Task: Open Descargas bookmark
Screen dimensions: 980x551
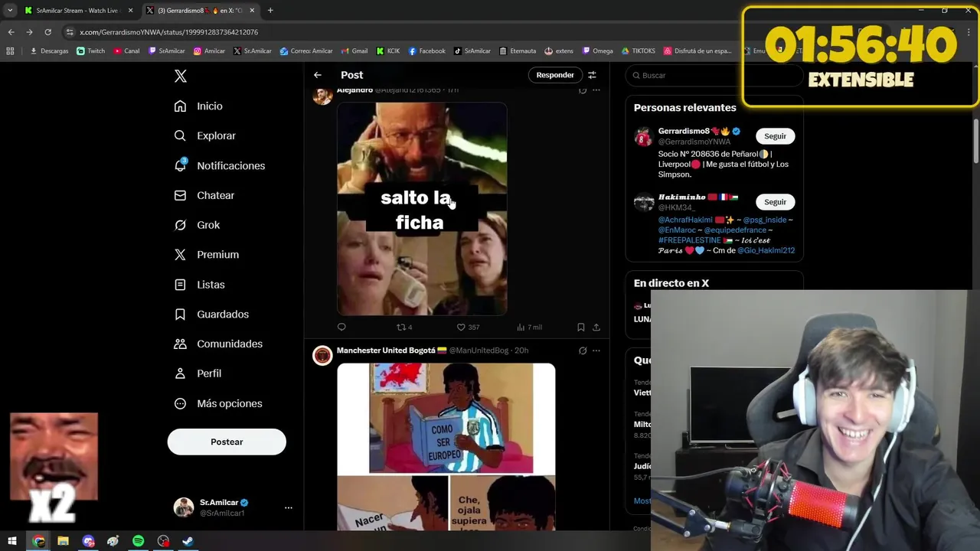Action: tap(49, 51)
